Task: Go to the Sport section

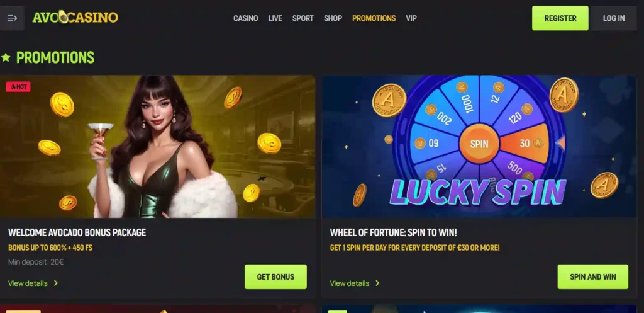Action: [303, 18]
